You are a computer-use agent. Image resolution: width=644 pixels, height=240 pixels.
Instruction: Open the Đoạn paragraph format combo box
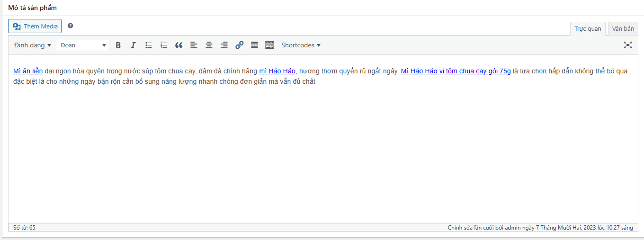tap(82, 45)
